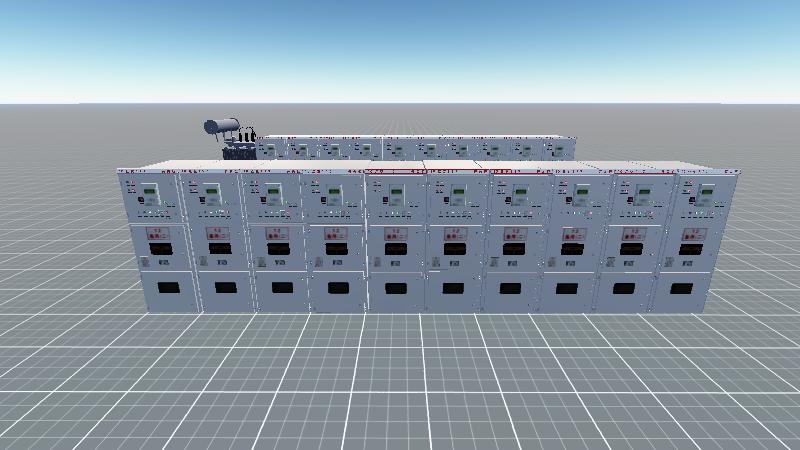Click the green display on the rightmost front cabinet
This screenshot has height=450, width=800.
click(x=707, y=191)
